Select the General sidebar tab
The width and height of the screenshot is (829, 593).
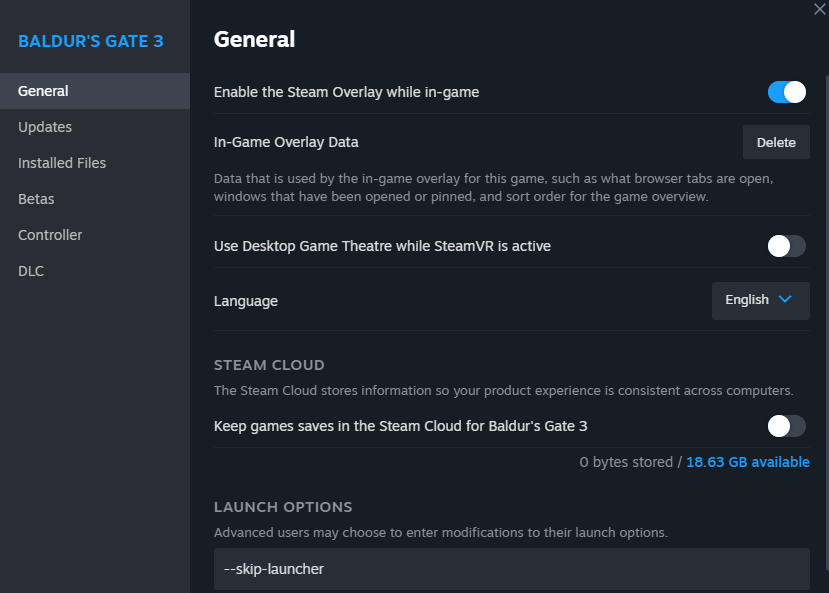[x=44, y=91]
